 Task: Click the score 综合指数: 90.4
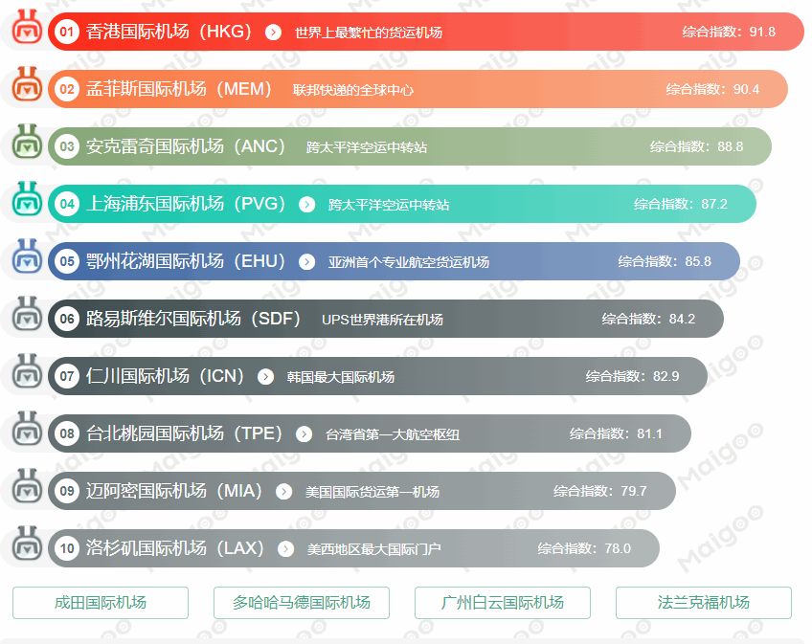click(x=713, y=90)
